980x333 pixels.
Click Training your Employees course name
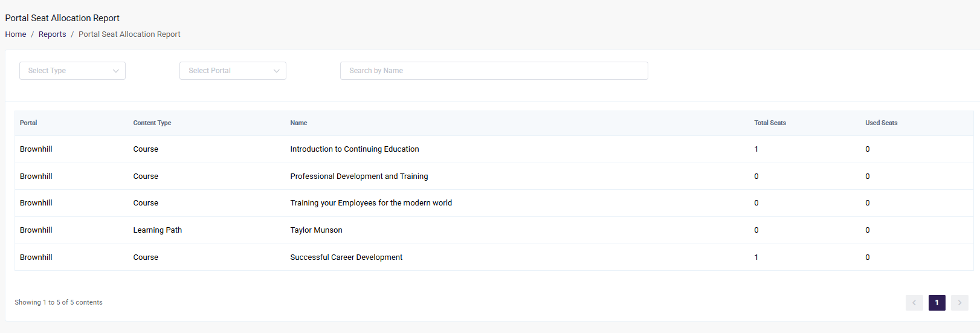coord(371,203)
